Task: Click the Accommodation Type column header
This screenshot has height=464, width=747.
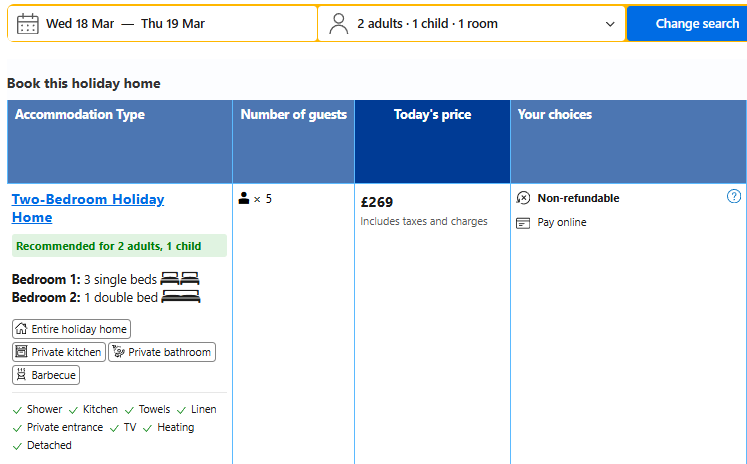Action: tap(120, 141)
